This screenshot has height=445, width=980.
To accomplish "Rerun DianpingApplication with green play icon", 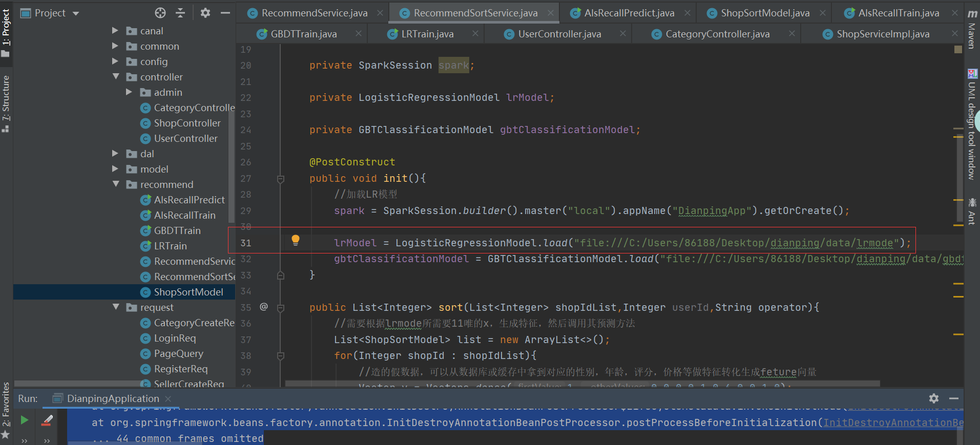I will [24, 420].
